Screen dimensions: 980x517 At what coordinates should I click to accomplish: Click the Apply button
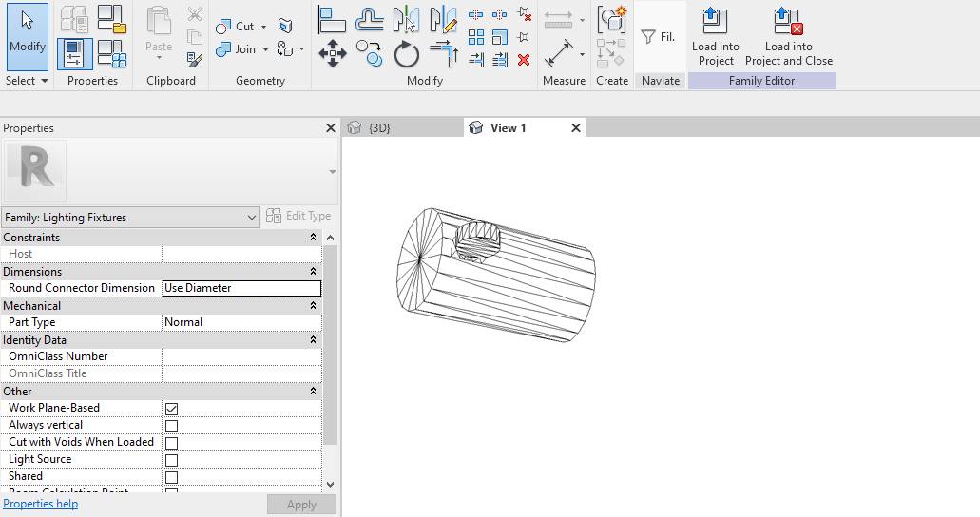click(301, 505)
